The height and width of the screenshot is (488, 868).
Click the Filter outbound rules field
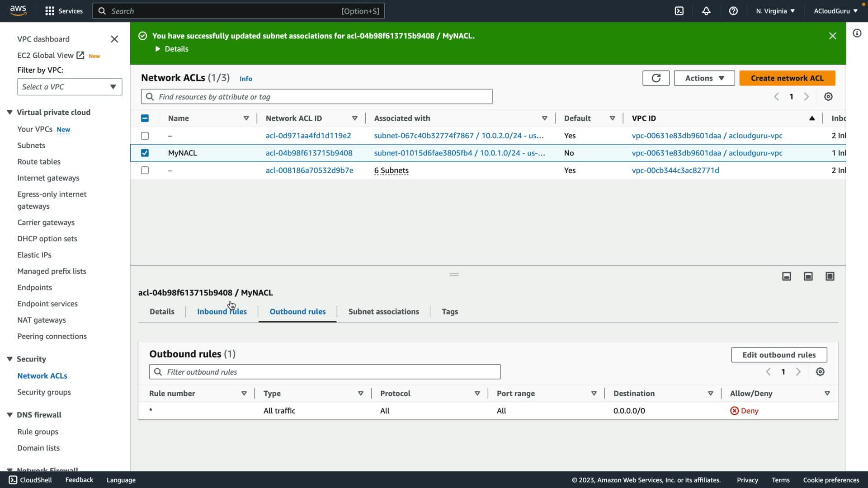pos(325,372)
